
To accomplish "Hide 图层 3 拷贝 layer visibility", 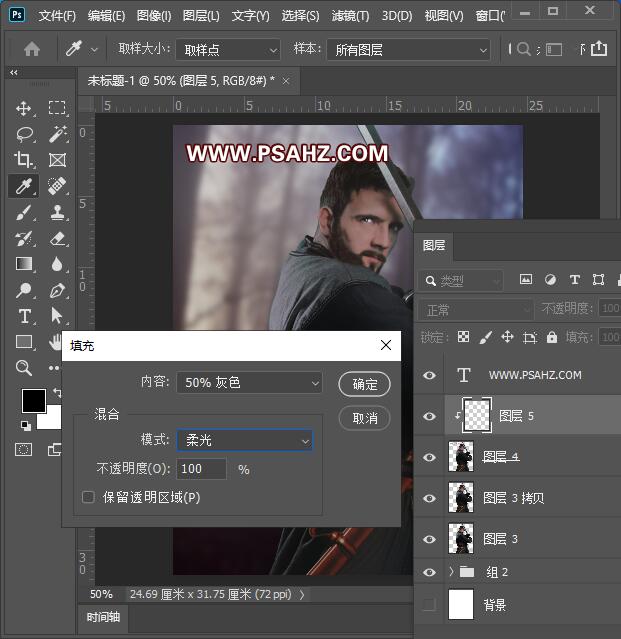I will coord(429,498).
